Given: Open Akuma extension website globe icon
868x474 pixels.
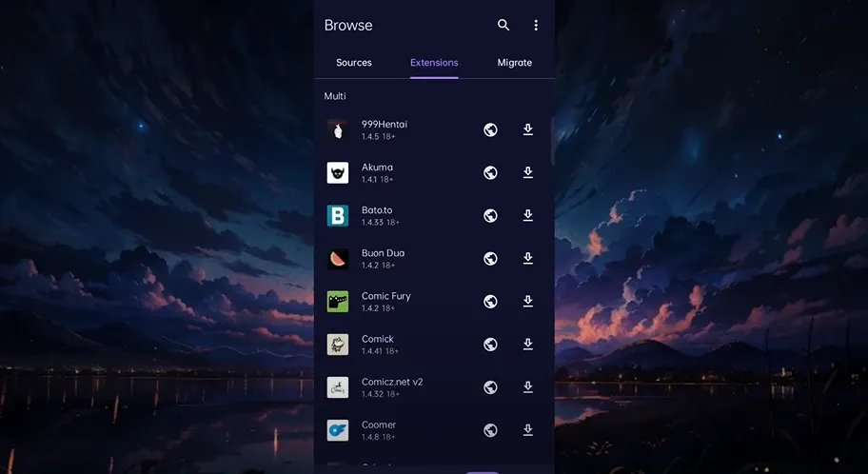Looking at the screenshot, I should (x=490, y=173).
